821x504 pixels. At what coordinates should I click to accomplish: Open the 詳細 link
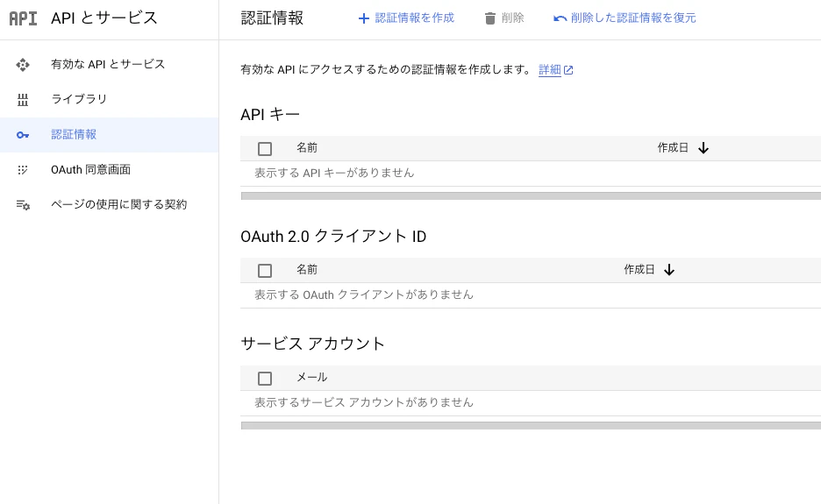550,69
